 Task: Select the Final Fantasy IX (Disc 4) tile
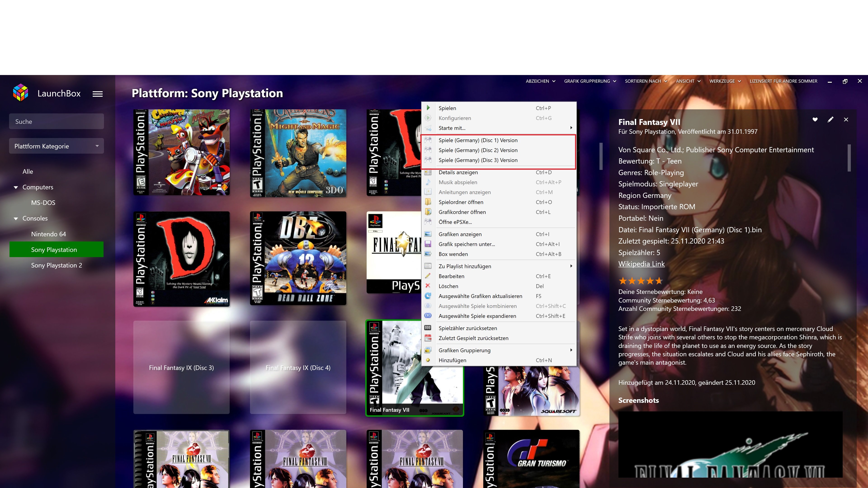coord(298,367)
